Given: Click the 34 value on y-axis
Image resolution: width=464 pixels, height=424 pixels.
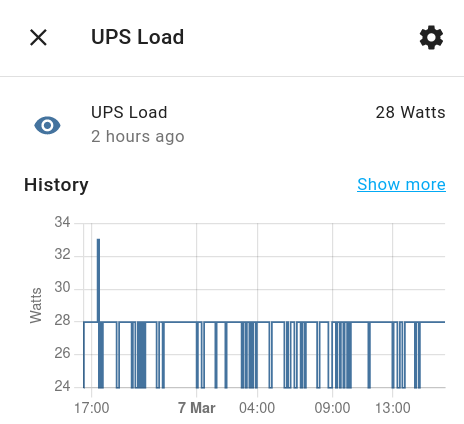Looking at the screenshot, I should [x=62, y=222].
